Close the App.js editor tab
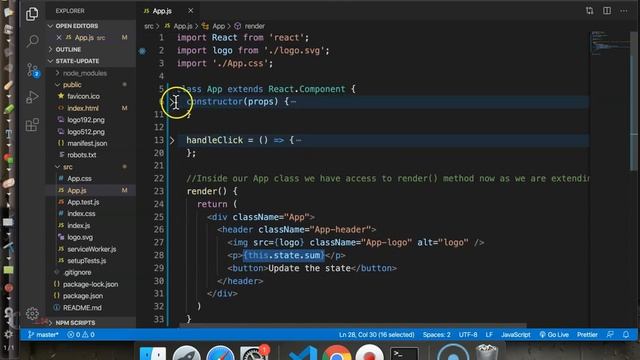Viewport: 640px width, 360px height. [191, 11]
